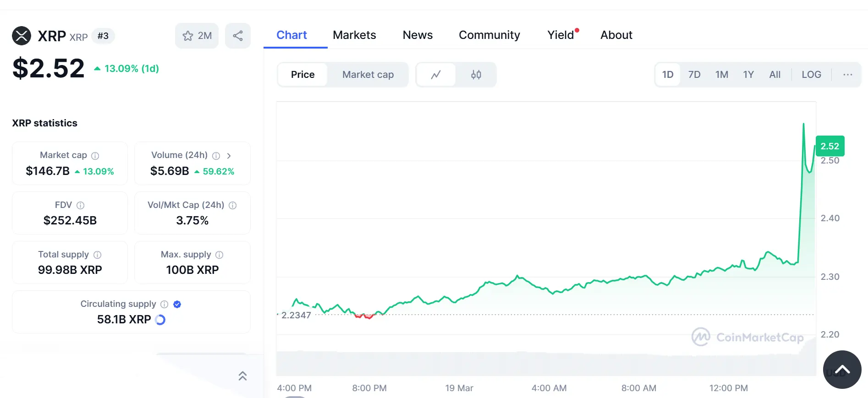Click Vol/Mkt Cap (24h) info icon
Screen dimensions: 868x398
(x=233, y=205)
